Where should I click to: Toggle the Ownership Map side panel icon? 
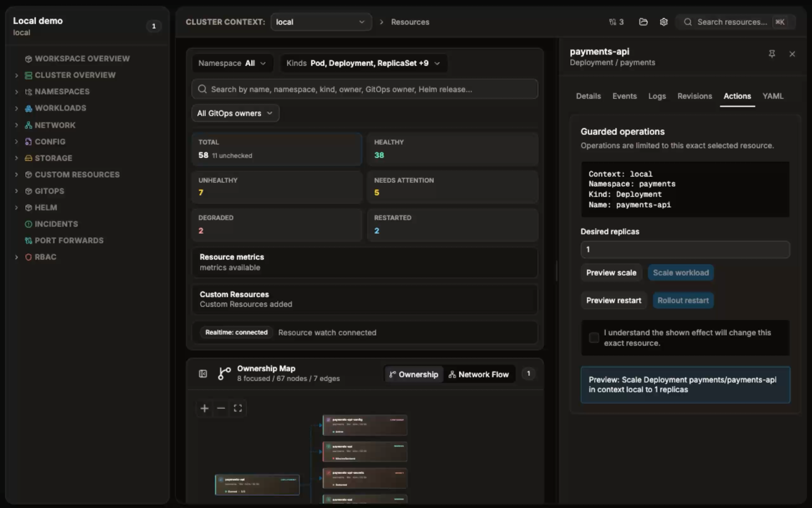coord(203,374)
